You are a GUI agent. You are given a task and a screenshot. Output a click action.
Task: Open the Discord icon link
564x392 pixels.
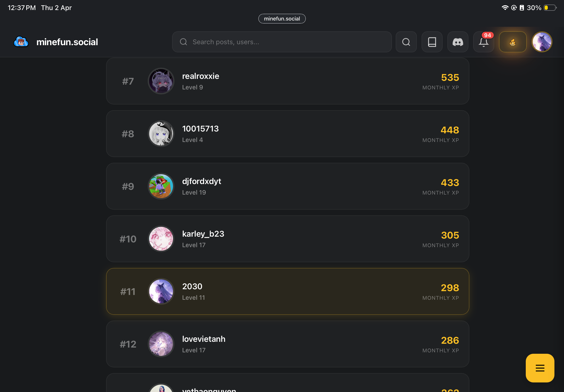458,42
